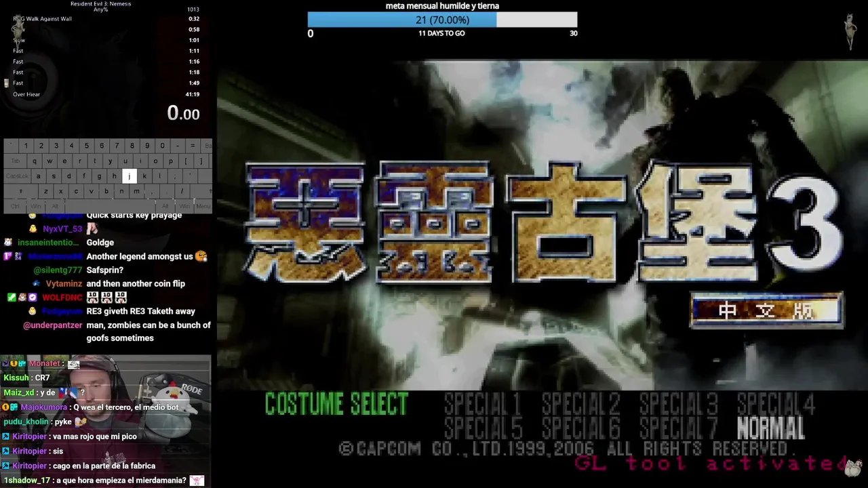Screen dimensions: 868x488
Task: Click the purple verified badge beside WOLFDNC
Action: click(33, 298)
